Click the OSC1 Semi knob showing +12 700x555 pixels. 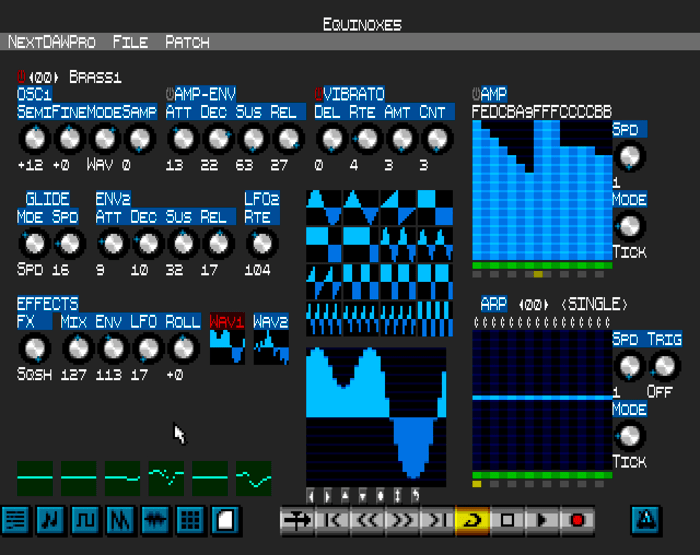(x=34, y=139)
